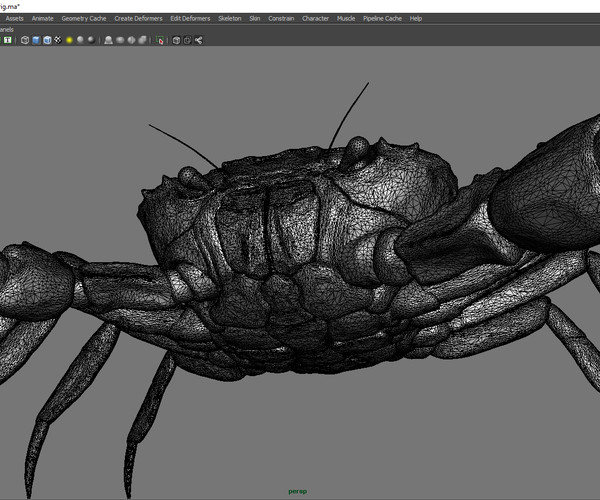600x500 pixels.
Task: Toggle high quality rendering dark sphere
Action: pos(91,40)
